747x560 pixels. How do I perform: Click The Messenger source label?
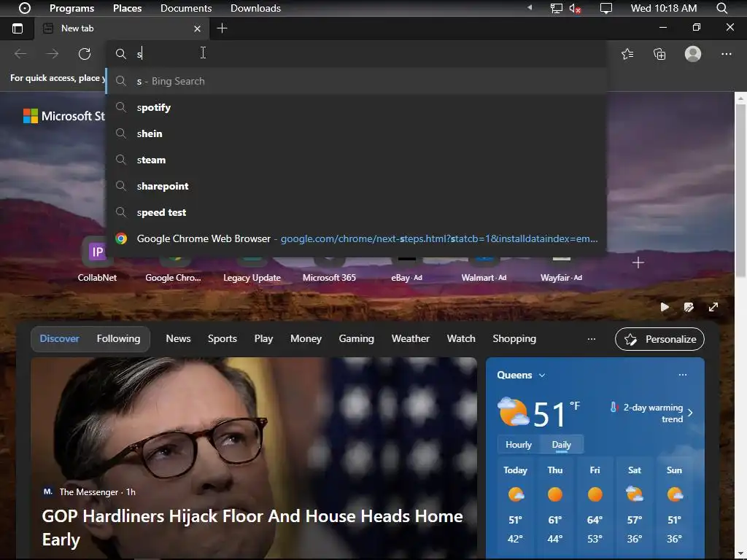88,492
